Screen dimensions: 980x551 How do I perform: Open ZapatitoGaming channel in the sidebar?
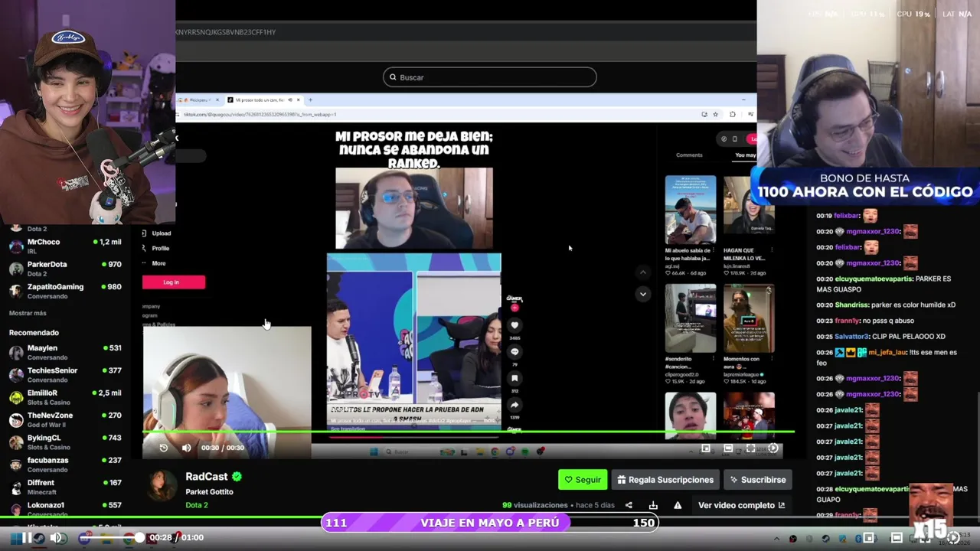tap(65, 291)
